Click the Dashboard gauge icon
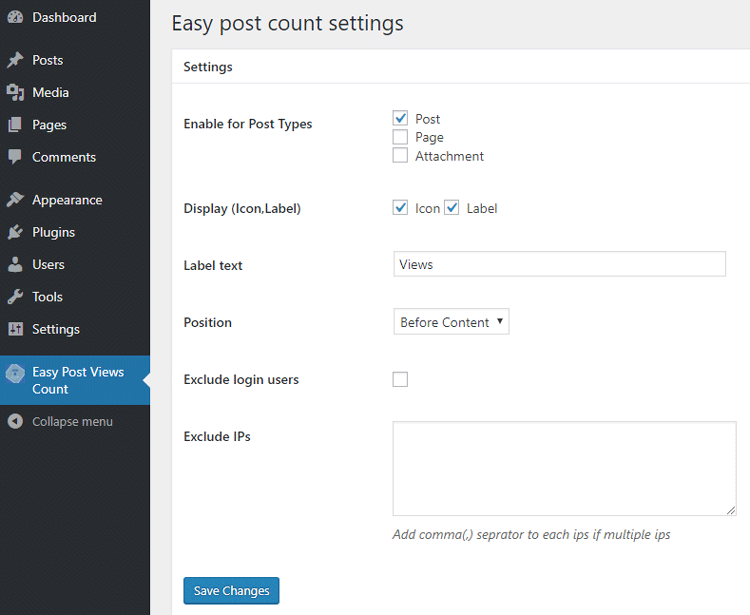The image size is (750, 615). click(15, 17)
